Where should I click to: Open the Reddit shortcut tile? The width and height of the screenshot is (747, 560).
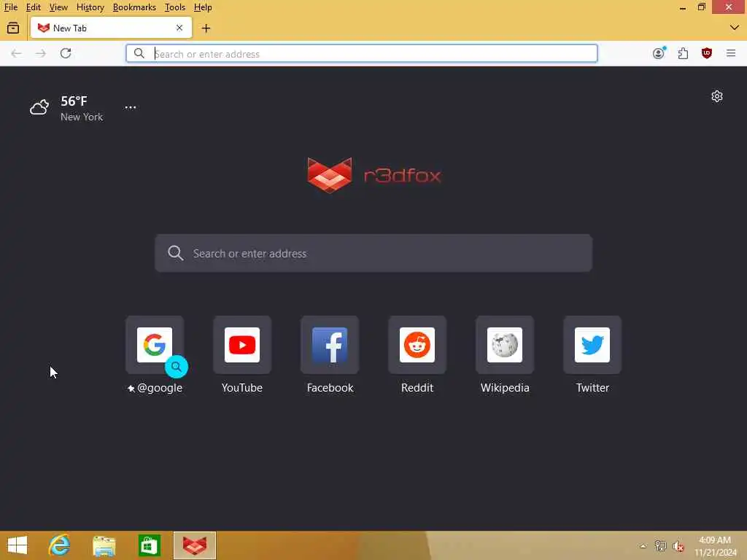417,345
